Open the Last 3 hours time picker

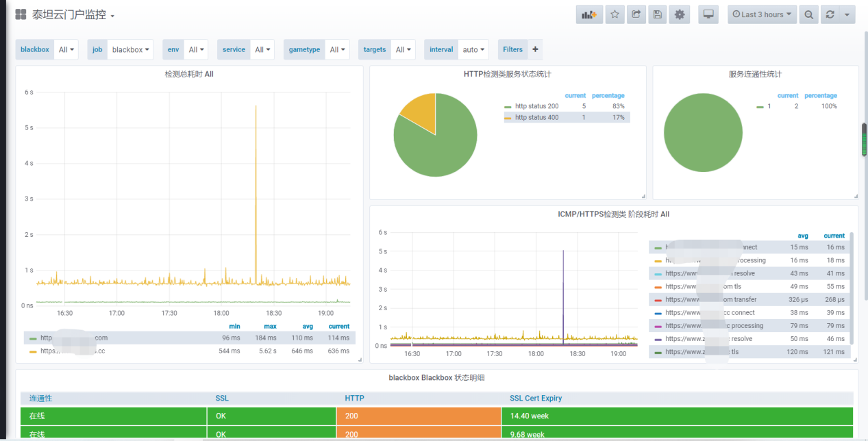[762, 14]
